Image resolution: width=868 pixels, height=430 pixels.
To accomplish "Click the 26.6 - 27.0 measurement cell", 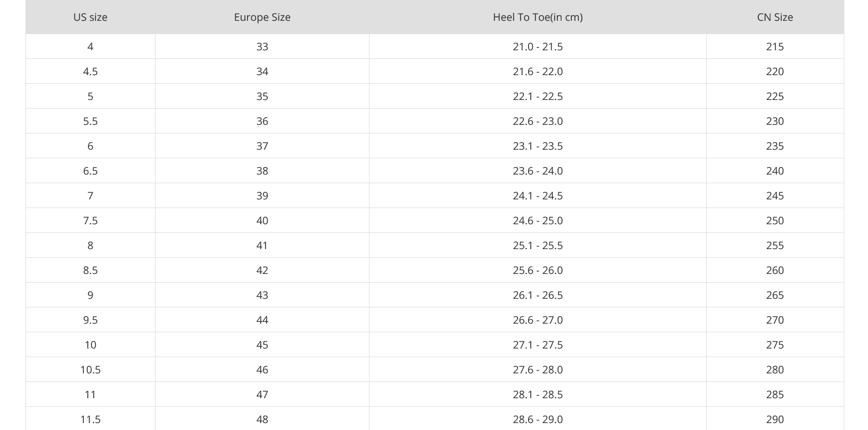I will click(538, 320).
